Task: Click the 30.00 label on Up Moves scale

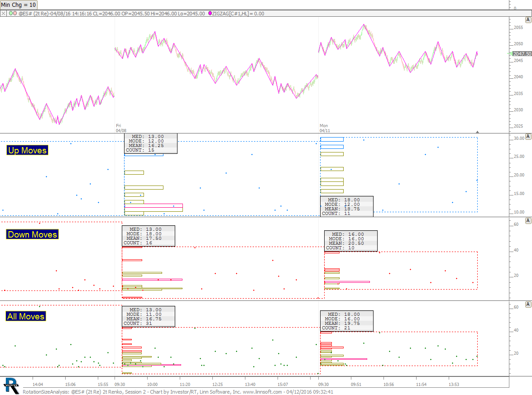Action: tap(519, 138)
